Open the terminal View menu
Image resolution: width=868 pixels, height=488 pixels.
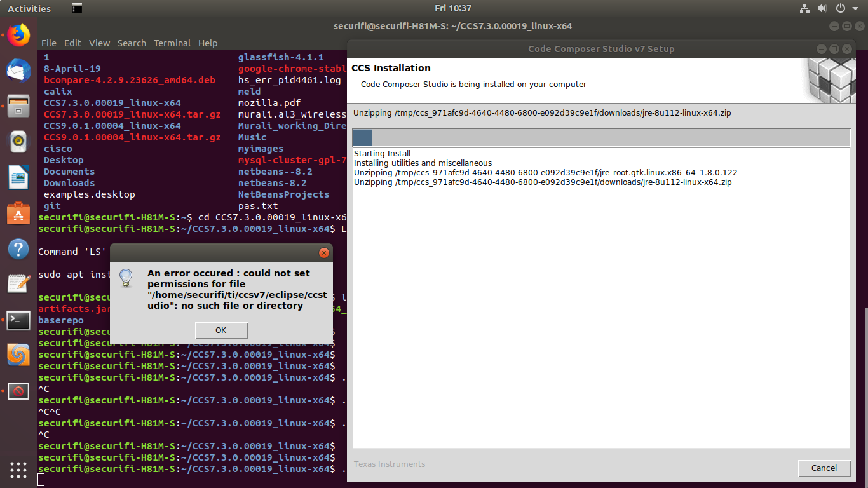[x=99, y=43]
